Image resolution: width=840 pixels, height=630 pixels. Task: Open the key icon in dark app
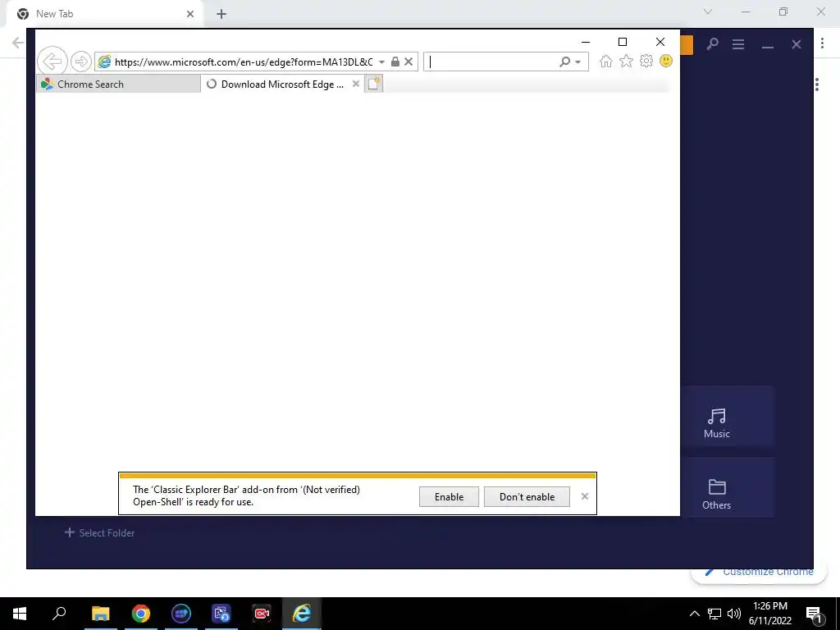coord(712,44)
